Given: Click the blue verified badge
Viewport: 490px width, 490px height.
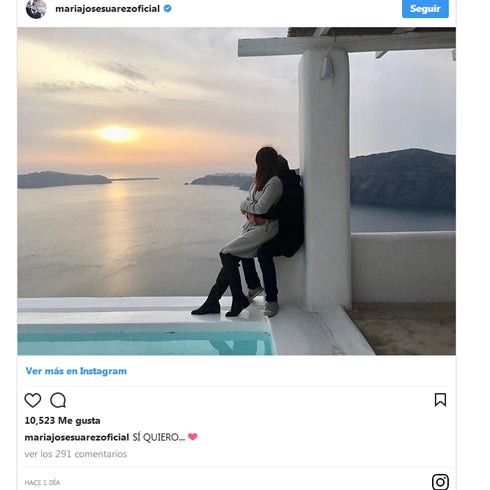Looking at the screenshot, I should pyautogui.click(x=168, y=9).
